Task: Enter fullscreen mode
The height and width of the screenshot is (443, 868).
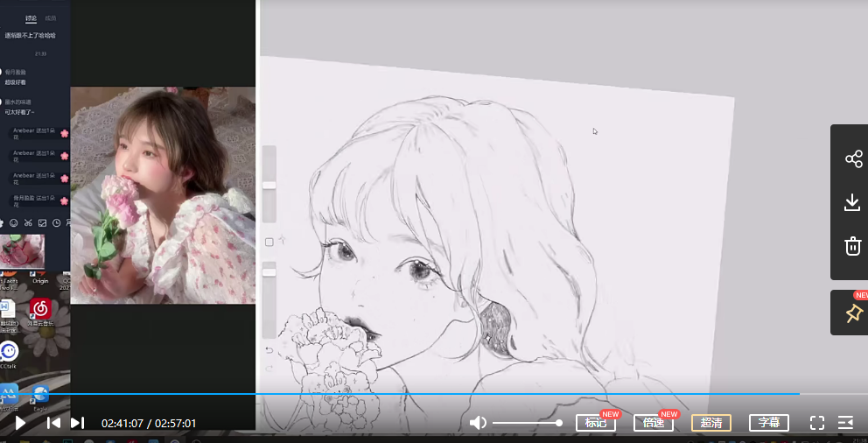Action: (x=817, y=423)
